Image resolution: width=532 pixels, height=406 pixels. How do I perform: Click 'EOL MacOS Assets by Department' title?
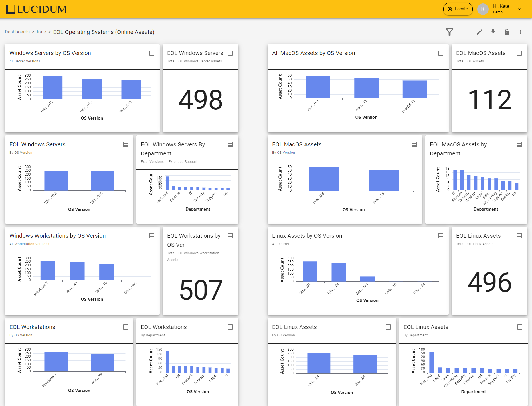[458, 149]
